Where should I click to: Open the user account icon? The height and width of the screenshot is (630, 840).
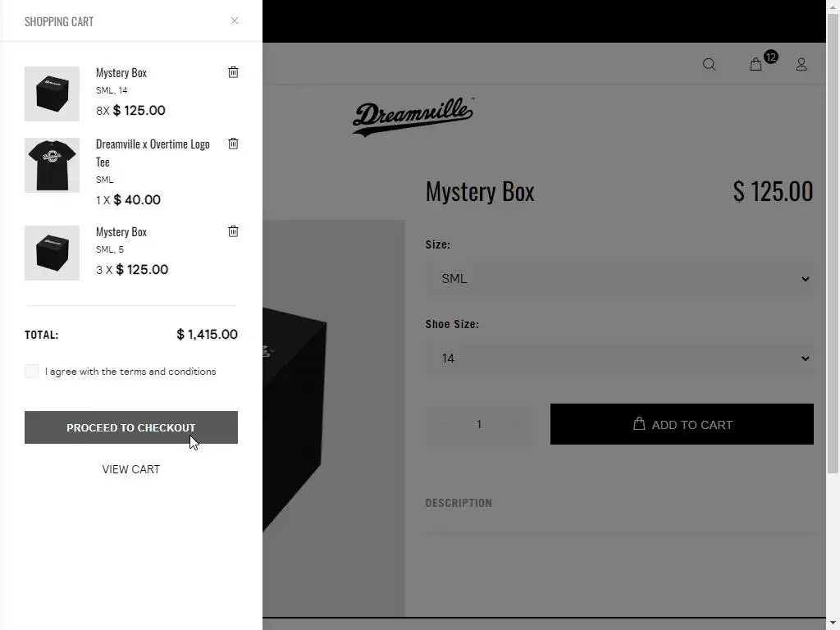coord(801,64)
